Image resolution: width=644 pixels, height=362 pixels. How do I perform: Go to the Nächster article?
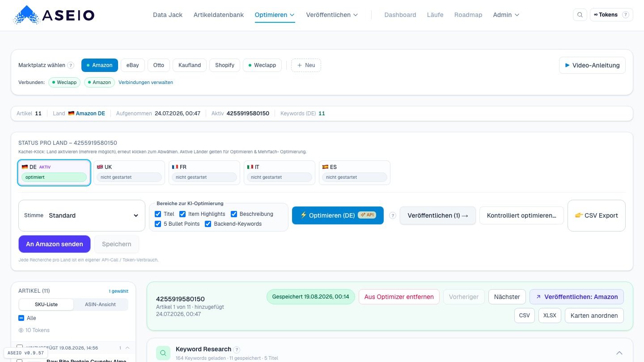[x=507, y=297]
